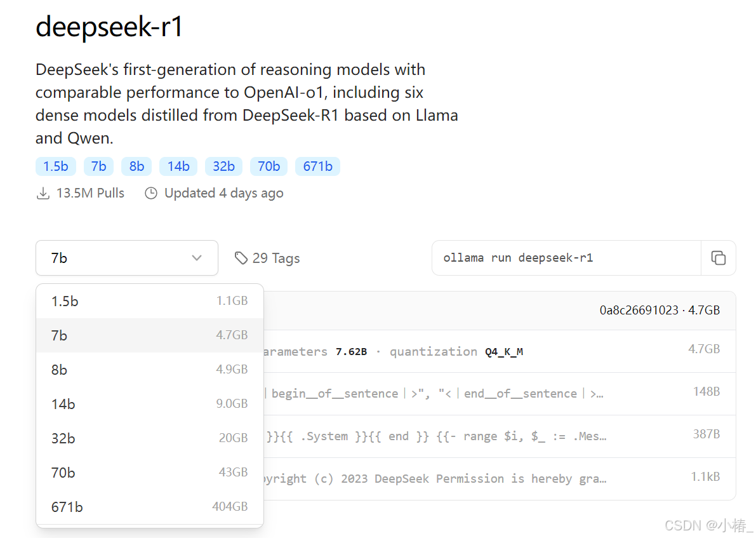
Task: Select 1.5b from the dropdown list
Action: (x=149, y=301)
